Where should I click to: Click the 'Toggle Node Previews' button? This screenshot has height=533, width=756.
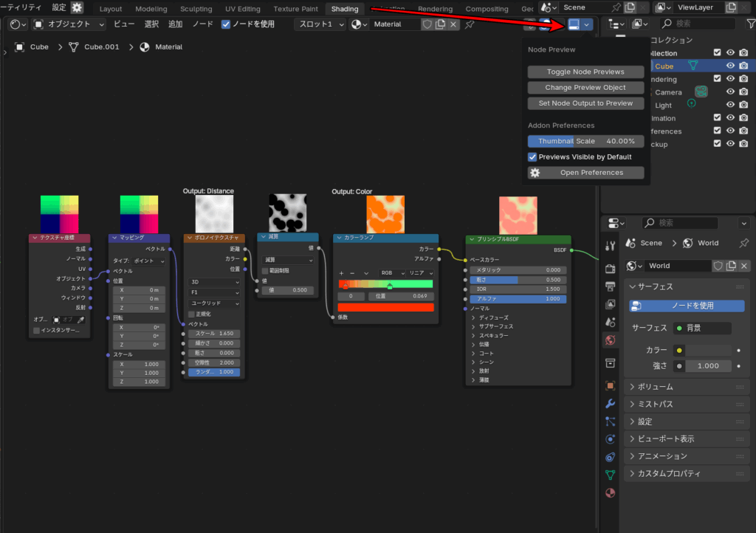[x=585, y=72]
